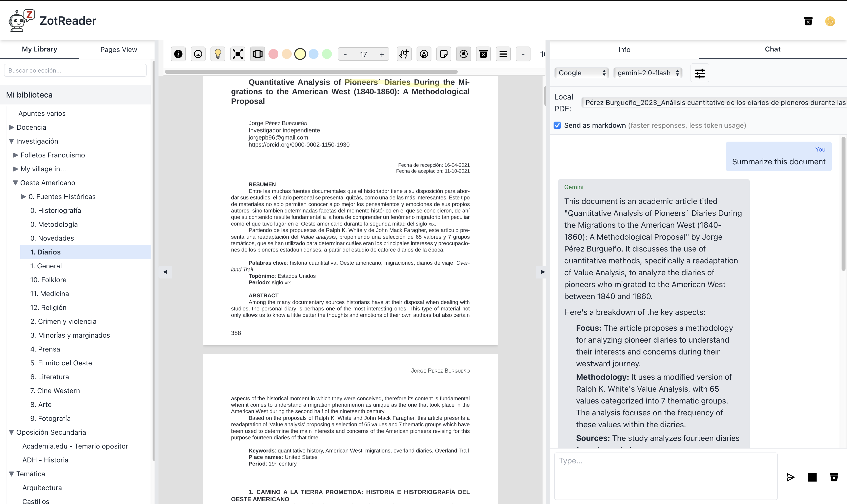Toggle the page-width view button
Screen dimensions: 847x504
(258, 54)
